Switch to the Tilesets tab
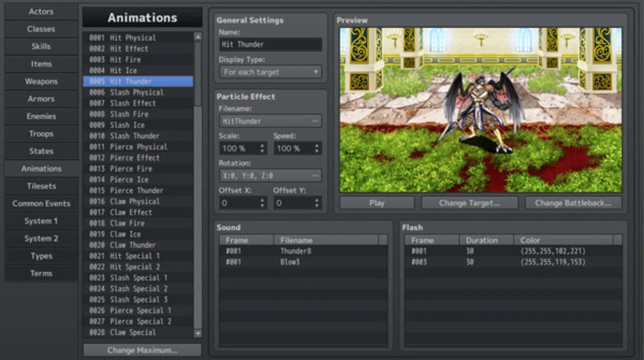This screenshot has height=360, width=644. point(41,186)
